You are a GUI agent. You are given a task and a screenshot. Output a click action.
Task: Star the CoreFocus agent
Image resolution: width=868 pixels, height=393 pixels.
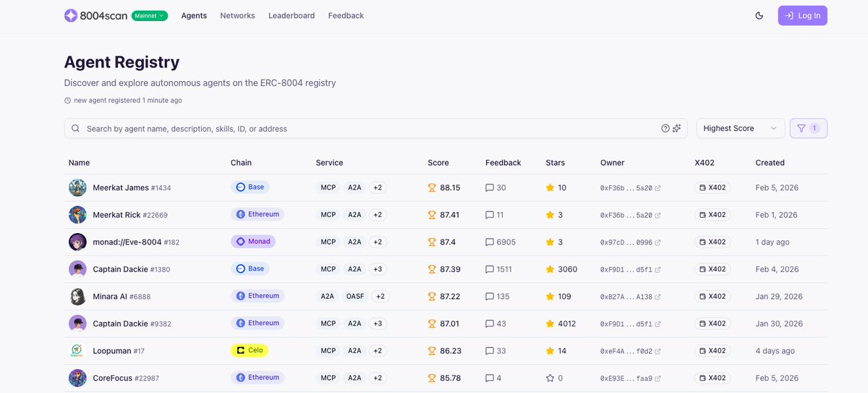click(550, 378)
